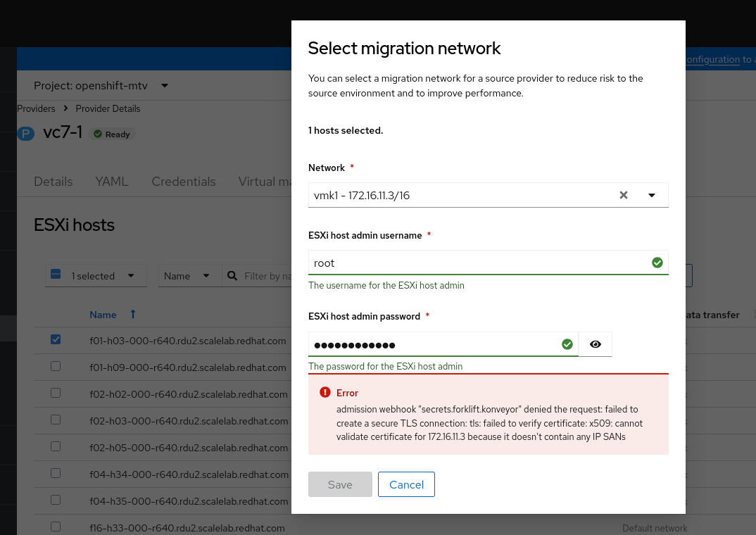
Task: Click the Cancel button
Action: coord(406,484)
